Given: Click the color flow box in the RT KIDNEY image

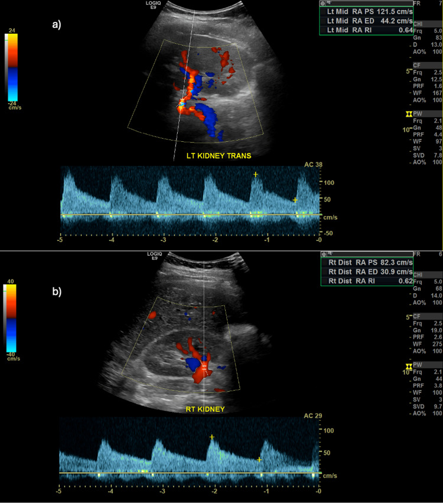Looking at the screenshot, I should [181, 344].
